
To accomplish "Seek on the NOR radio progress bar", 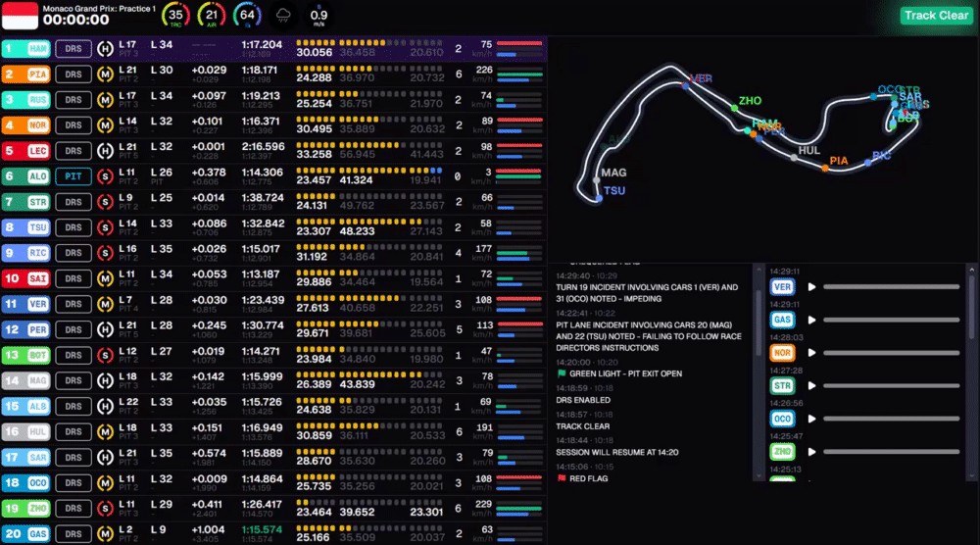I will tap(891, 353).
